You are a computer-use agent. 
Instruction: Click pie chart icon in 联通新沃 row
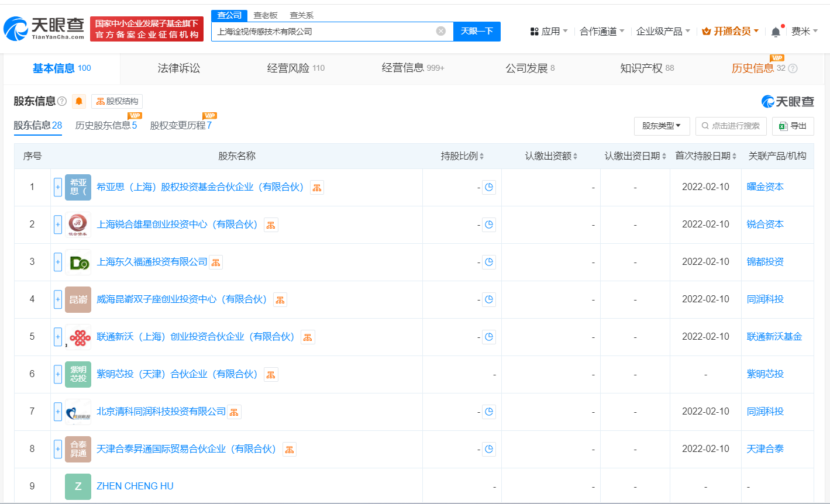[489, 337]
